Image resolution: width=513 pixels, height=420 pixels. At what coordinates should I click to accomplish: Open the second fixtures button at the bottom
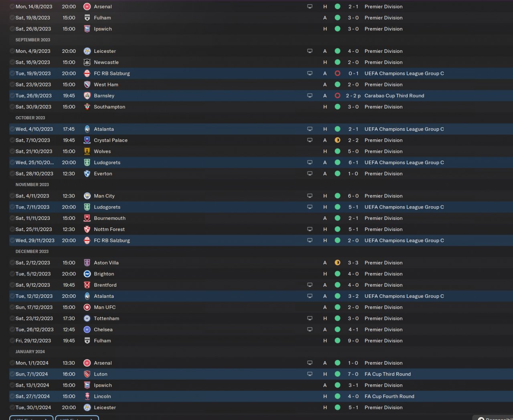[77, 418]
